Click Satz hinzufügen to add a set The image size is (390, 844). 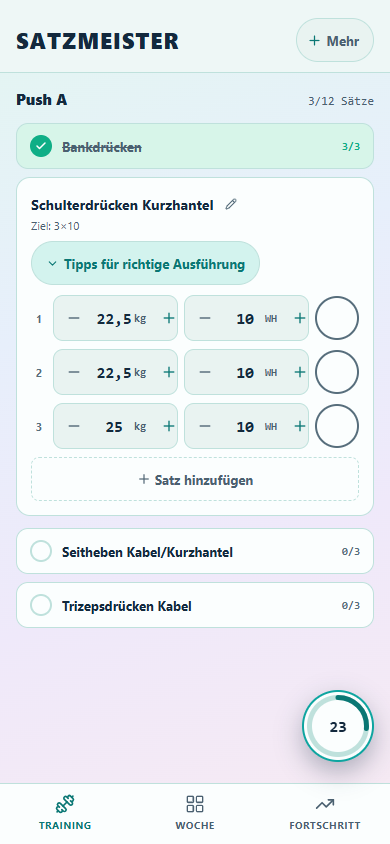click(x=195, y=480)
